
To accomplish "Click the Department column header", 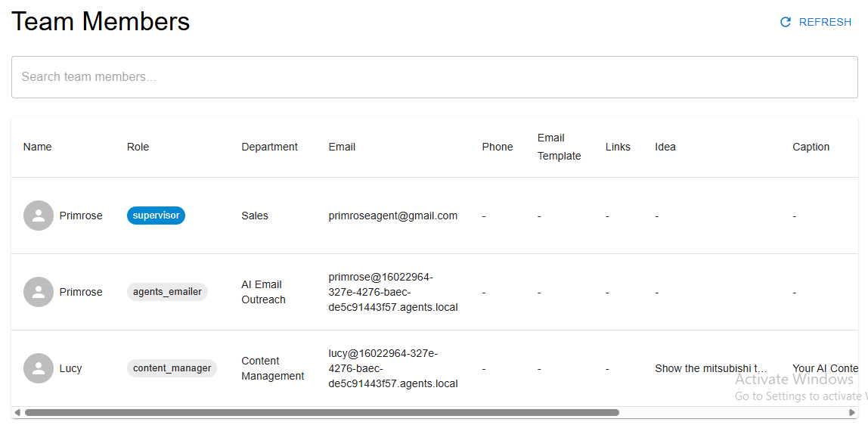I will pyautogui.click(x=270, y=147).
